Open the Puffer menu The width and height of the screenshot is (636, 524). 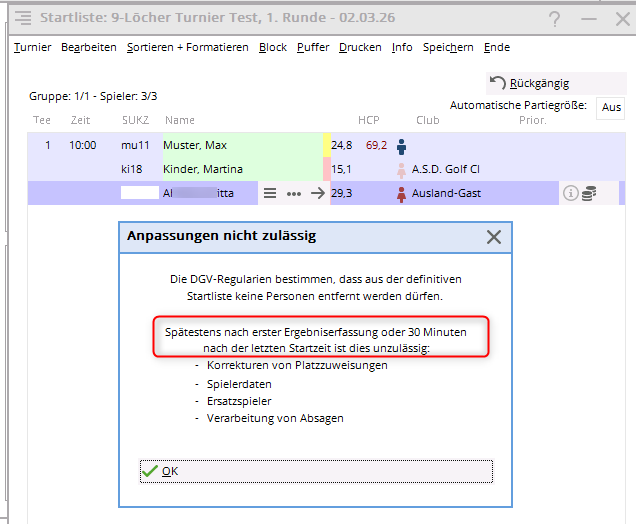(313, 47)
